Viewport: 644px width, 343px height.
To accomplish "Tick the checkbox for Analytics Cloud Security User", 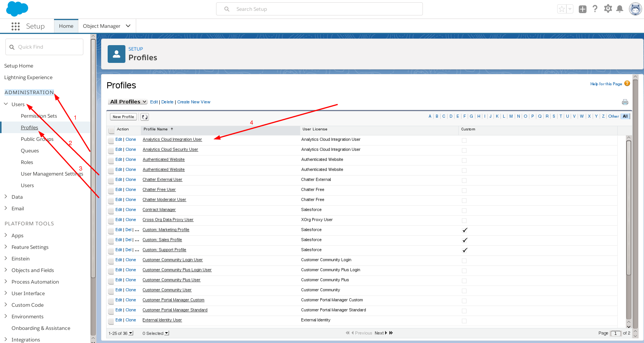I will (111, 150).
